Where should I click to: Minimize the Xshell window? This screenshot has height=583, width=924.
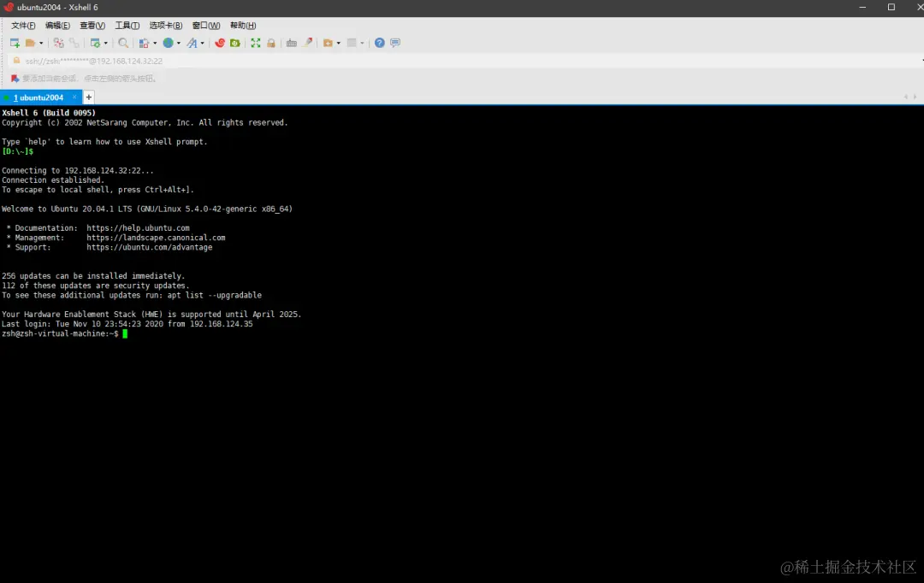862,7
